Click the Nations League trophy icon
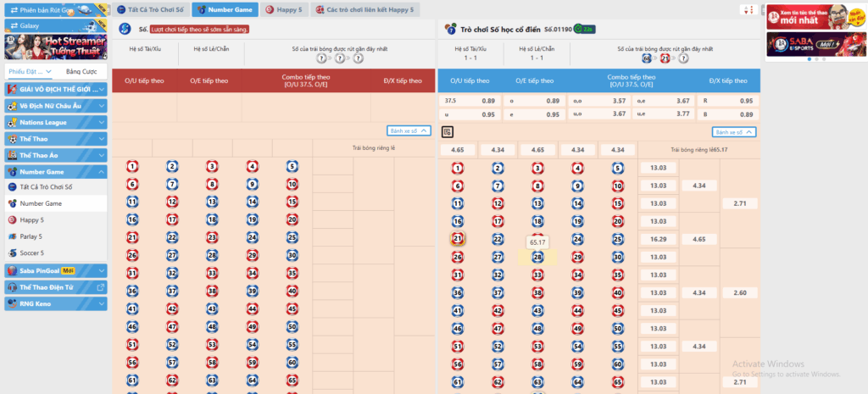 12,122
